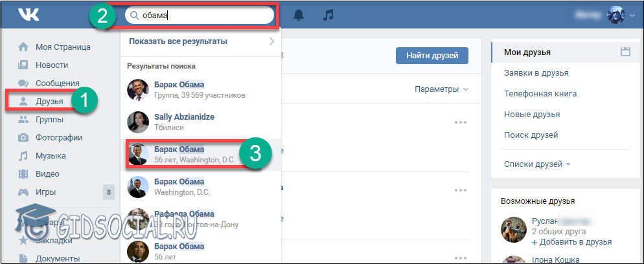
Task: Open the Барак Обама result subtitled only 56 лет
Action: 201,251
